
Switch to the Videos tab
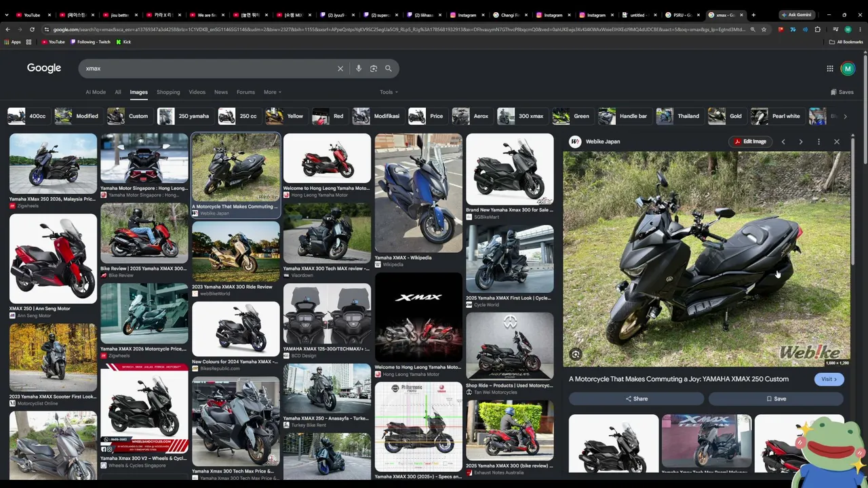click(197, 92)
